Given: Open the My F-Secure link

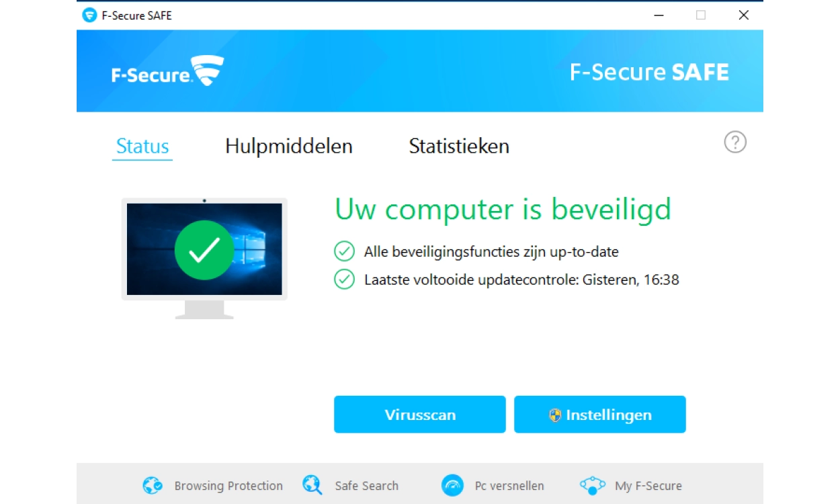Looking at the screenshot, I should tap(648, 486).
